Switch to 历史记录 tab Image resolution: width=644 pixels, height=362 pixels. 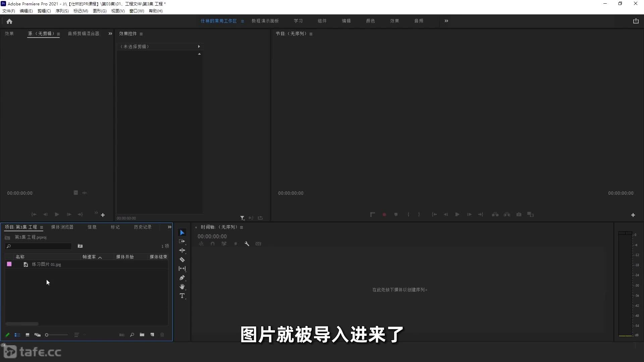tap(143, 227)
